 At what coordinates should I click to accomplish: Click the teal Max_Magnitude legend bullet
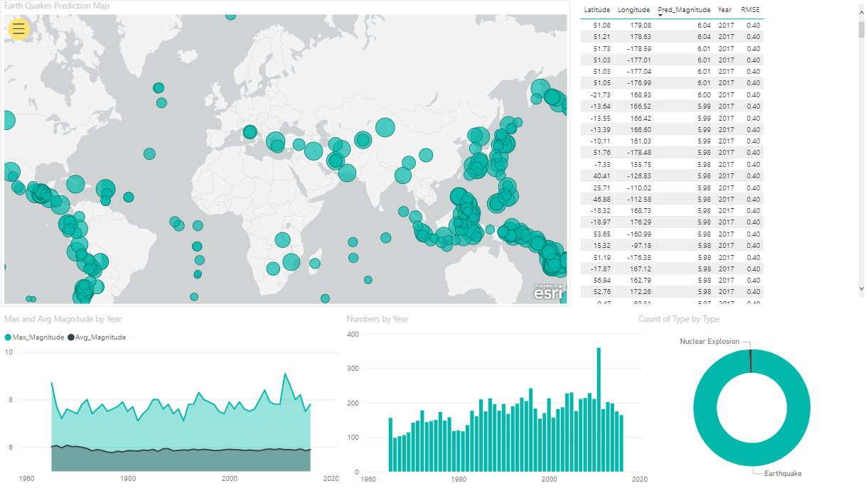(x=7, y=337)
